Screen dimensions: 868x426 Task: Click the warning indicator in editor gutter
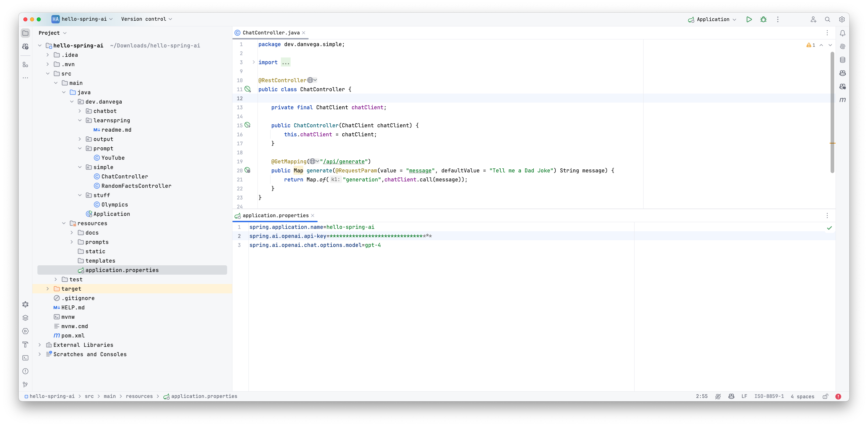809,45
